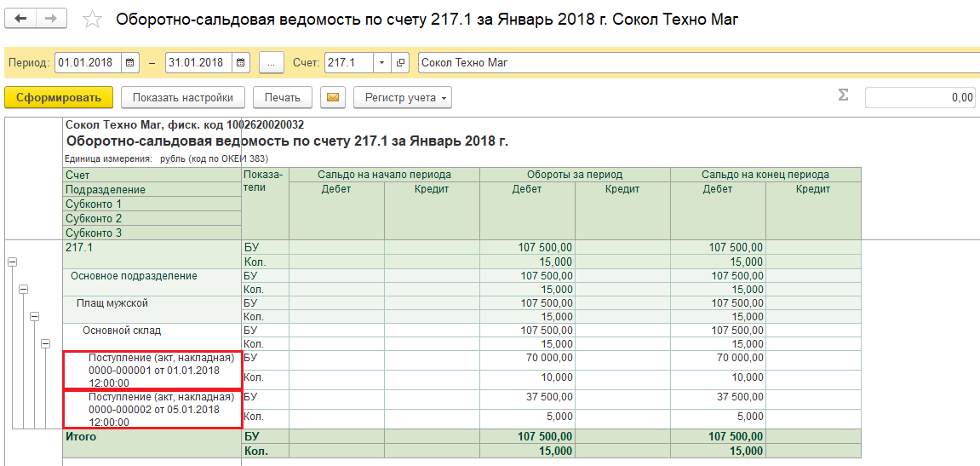Click the envelope icon to email report
This screenshot has height=466, width=980.
pyautogui.click(x=333, y=97)
